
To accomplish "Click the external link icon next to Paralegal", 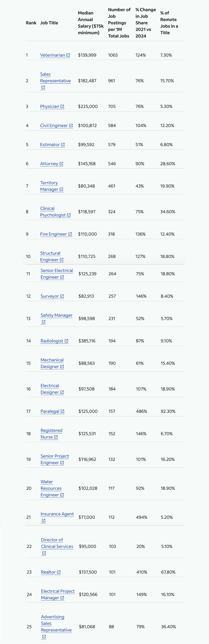I will click(x=63, y=411).
